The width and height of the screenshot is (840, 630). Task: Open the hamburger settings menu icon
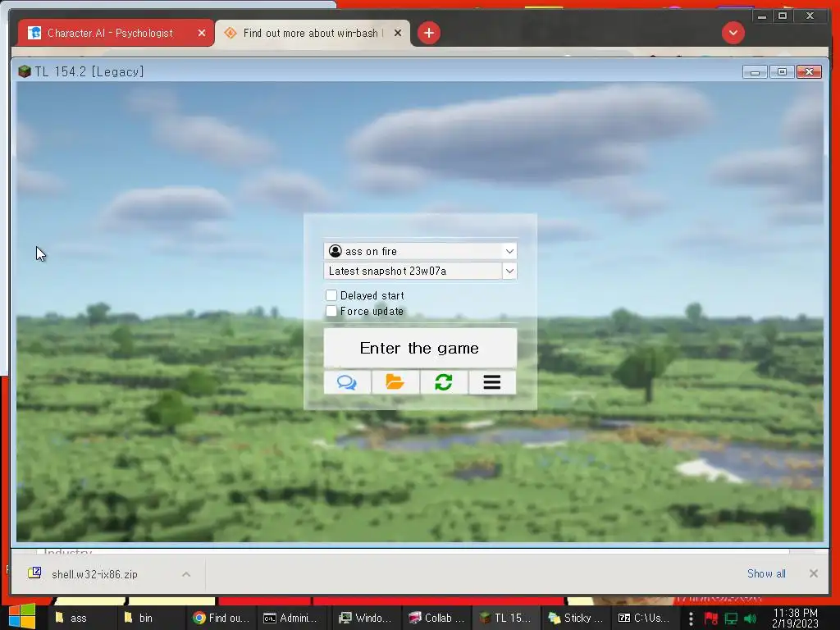click(492, 382)
